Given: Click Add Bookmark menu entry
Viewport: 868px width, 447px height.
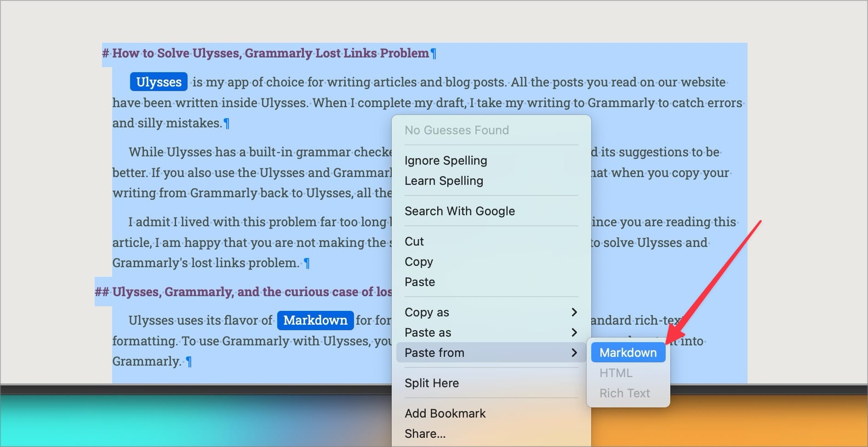Looking at the screenshot, I should [491, 413].
